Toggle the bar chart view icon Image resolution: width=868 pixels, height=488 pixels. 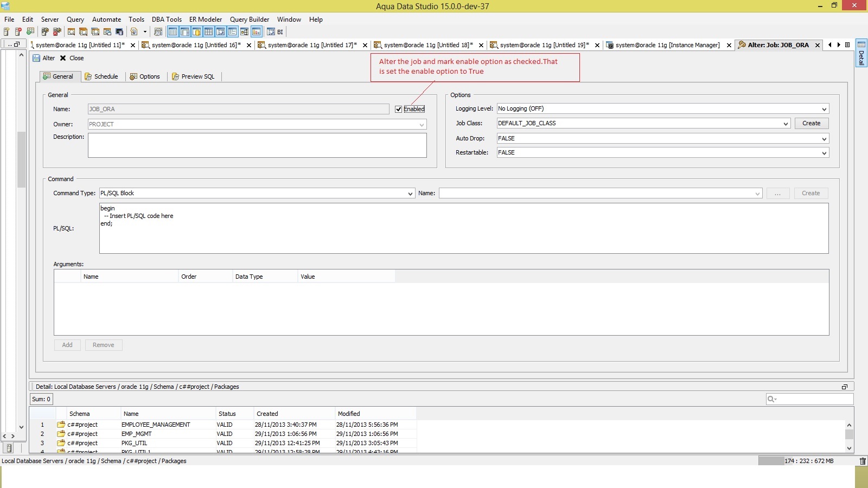click(257, 32)
